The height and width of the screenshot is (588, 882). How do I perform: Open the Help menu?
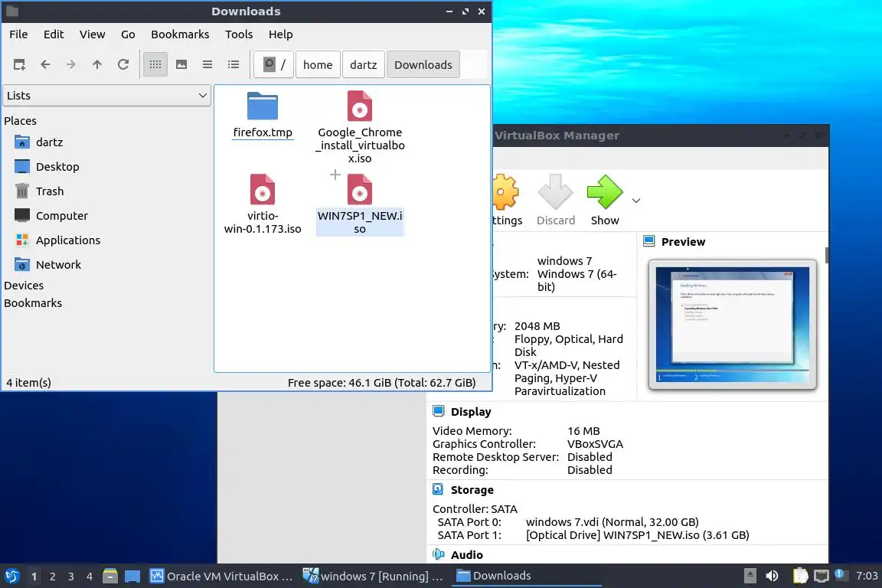point(281,34)
